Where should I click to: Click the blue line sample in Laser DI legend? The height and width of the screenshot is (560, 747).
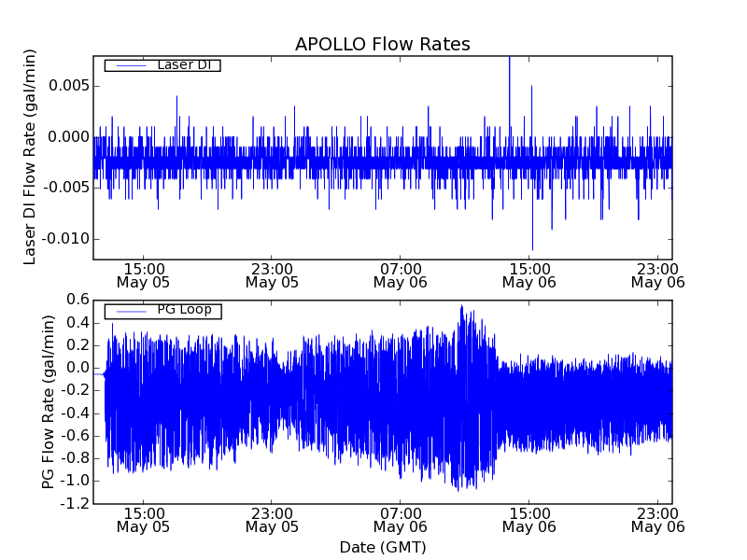(x=129, y=65)
